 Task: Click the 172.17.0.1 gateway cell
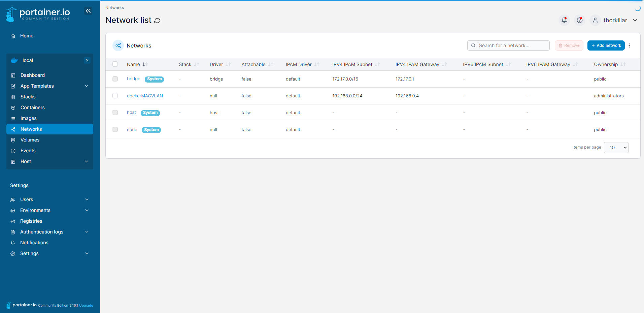coord(405,79)
